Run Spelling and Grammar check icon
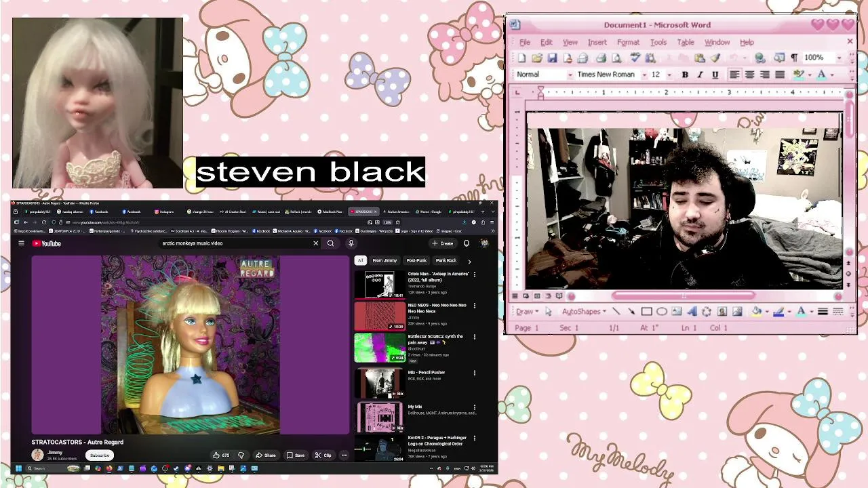Viewport: 868px width, 488px height. [635, 58]
